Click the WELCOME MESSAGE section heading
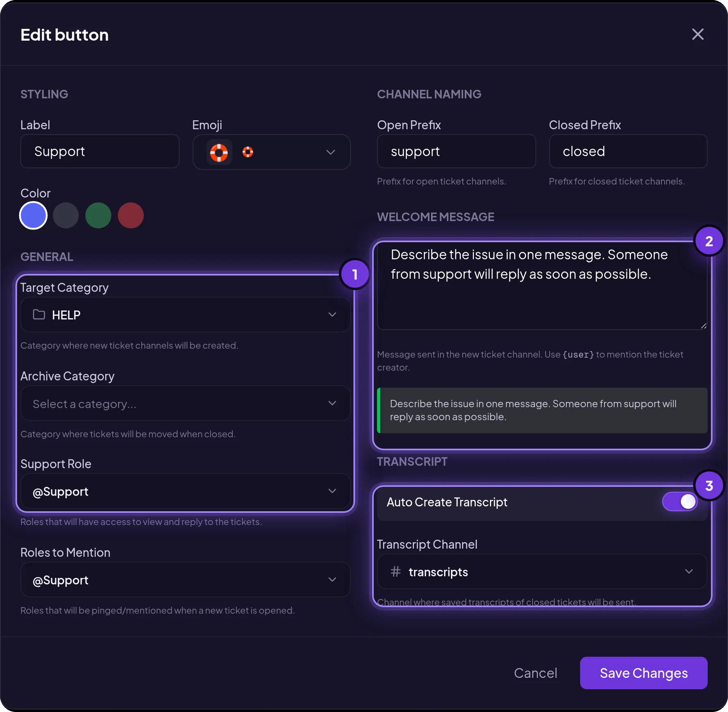This screenshot has width=728, height=712. point(435,217)
